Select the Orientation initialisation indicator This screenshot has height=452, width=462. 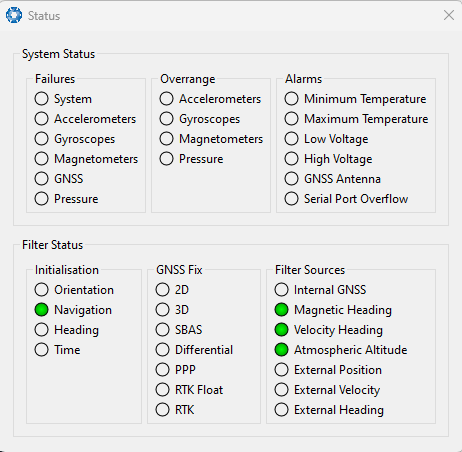point(42,290)
